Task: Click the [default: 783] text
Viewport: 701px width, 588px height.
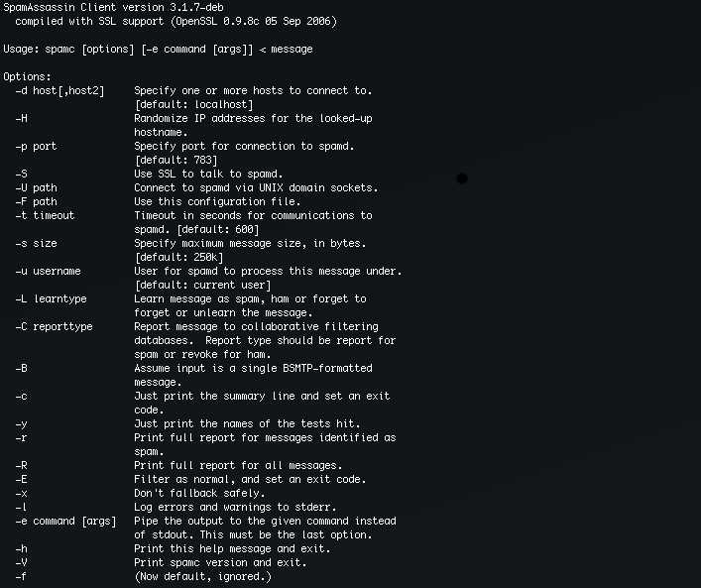Action: [x=176, y=160]
